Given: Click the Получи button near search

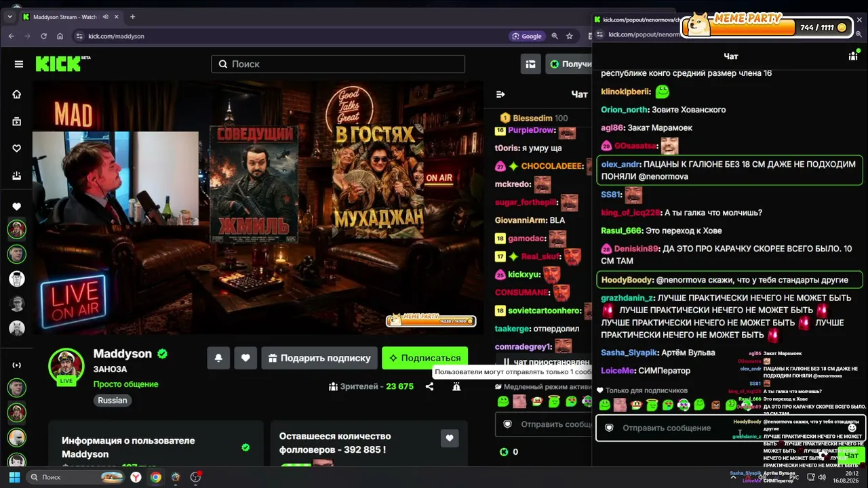Looking at the screenshot, I should (x=570, y=64).
